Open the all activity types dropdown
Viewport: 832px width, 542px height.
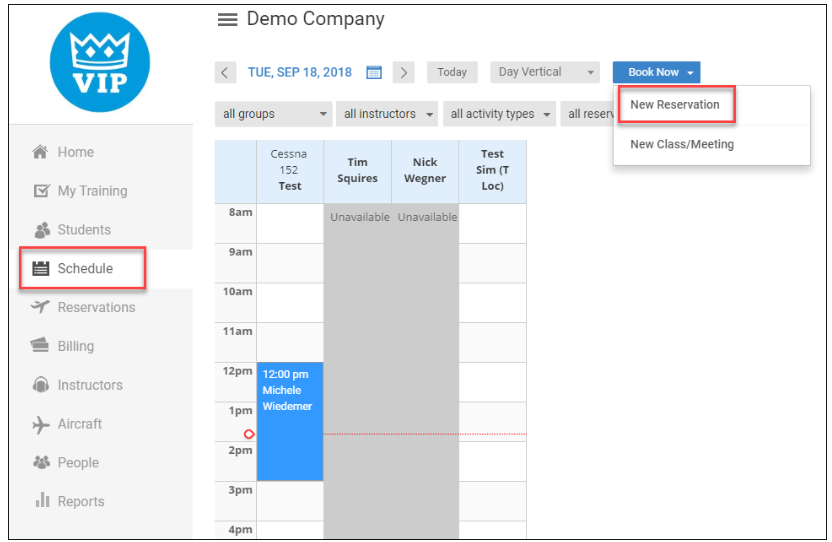[x=499, y=114]
